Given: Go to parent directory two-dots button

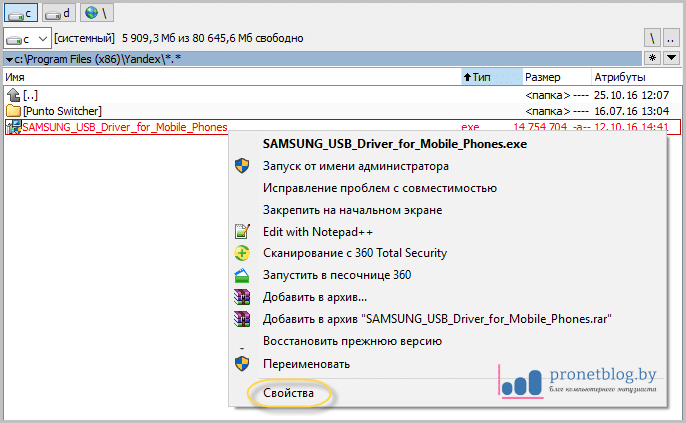Looking at the screenshot, I should [672, 38].
